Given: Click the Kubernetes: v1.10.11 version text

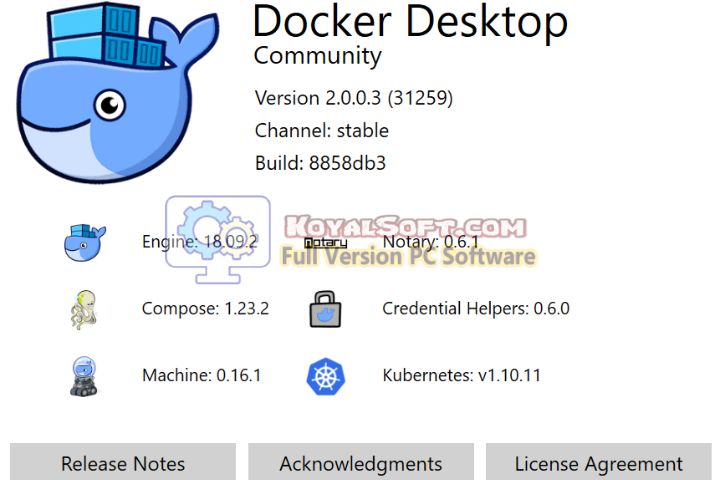Looking at the screenshot, I should click(461, 375).
